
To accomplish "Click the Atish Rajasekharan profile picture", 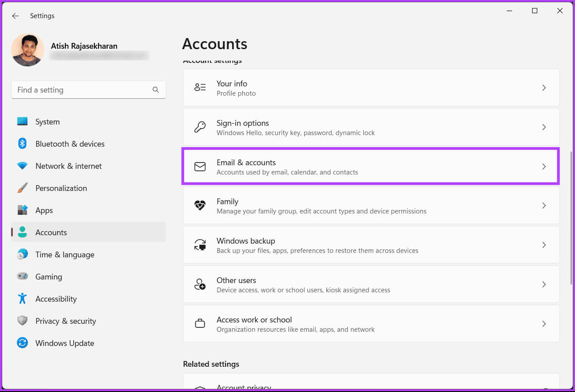I will (27, 50).
